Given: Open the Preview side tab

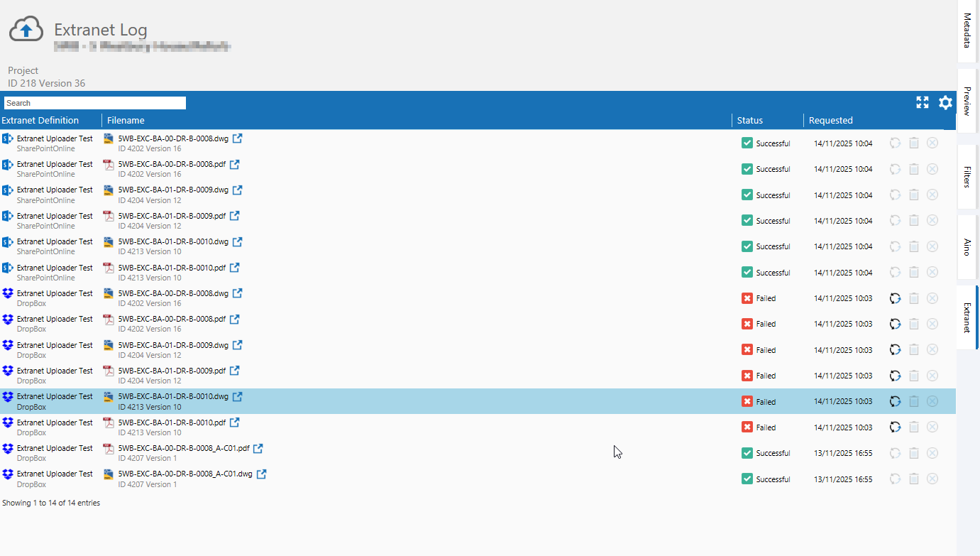Looking at the screenshot, I should click(967, 101).
